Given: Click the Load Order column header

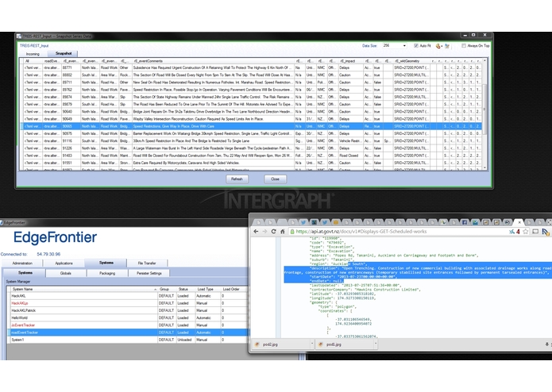Looking at the screenshot, I should click(234, 289).
